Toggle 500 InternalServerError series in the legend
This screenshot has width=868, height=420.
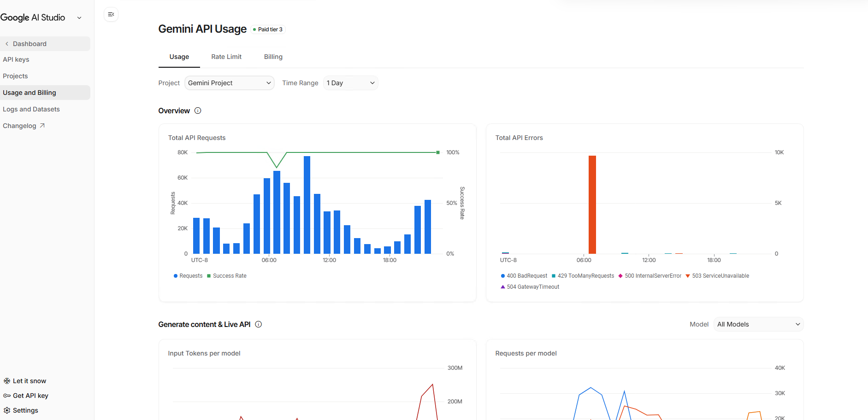(650, 276)
